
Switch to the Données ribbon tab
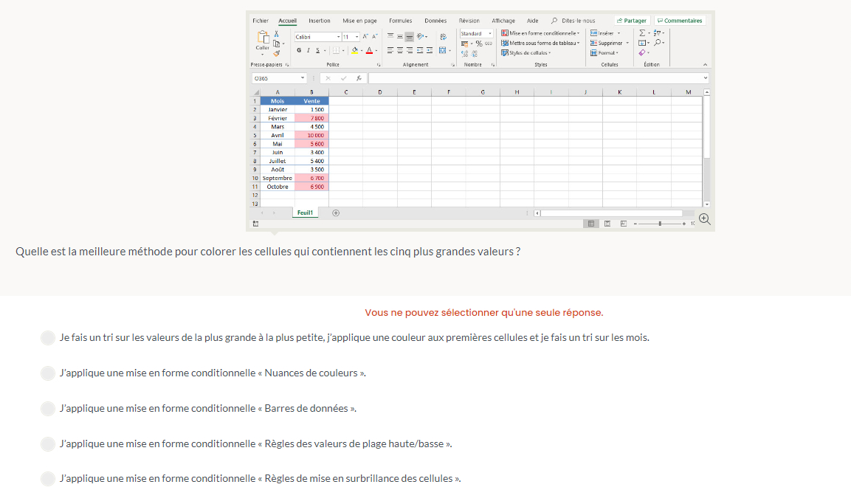[435, 21]
